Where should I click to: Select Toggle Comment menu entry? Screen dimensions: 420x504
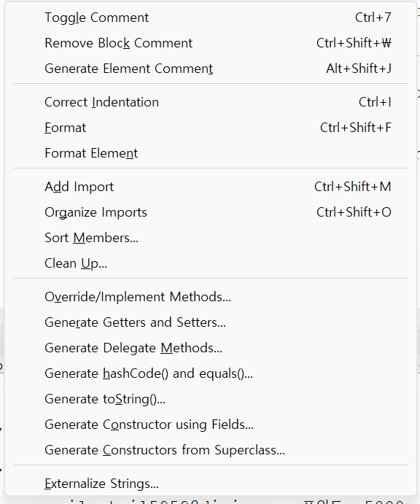(x=211, y=18)
